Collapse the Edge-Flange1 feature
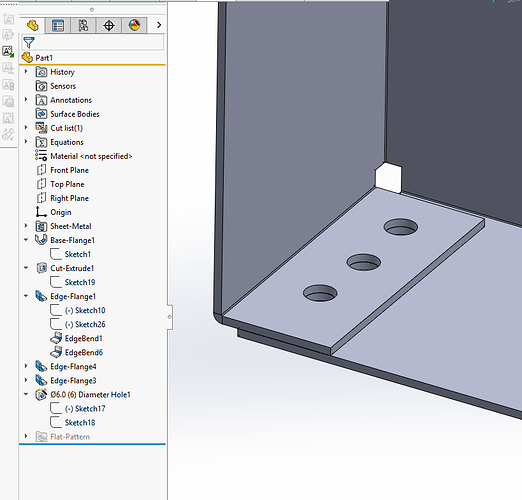The height and width of the screenshot is (500, 522). [26, 296]
